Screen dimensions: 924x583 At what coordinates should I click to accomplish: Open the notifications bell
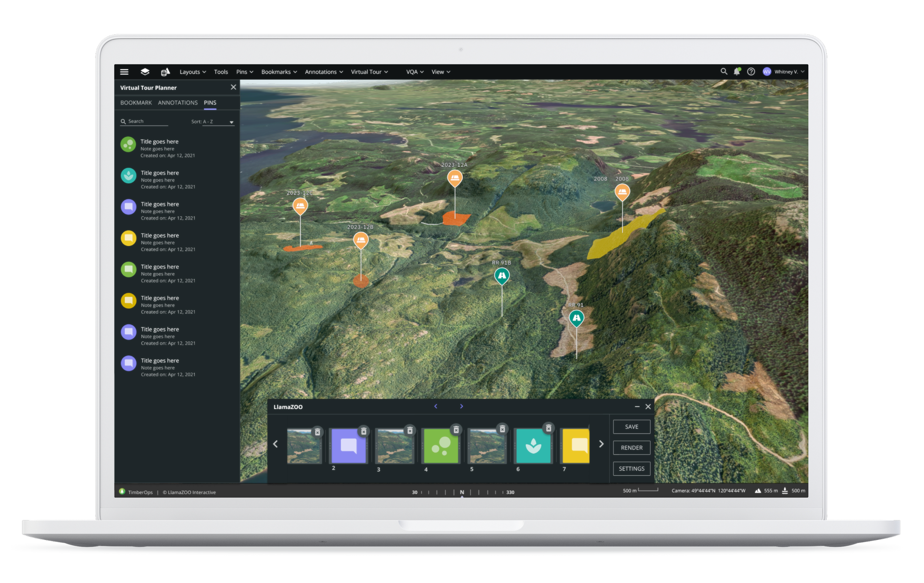pyautogui.click(x=737, y=72)
